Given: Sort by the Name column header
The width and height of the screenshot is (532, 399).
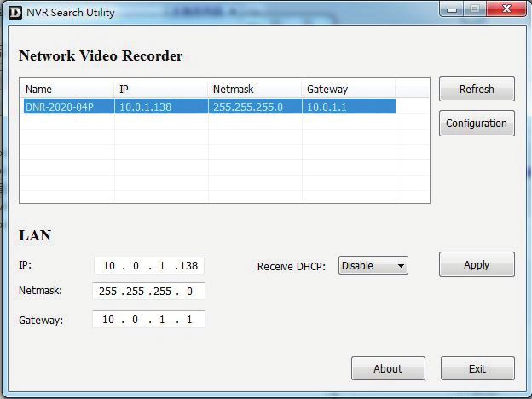Looking at the screenshot, I should (x=66, y=89).
